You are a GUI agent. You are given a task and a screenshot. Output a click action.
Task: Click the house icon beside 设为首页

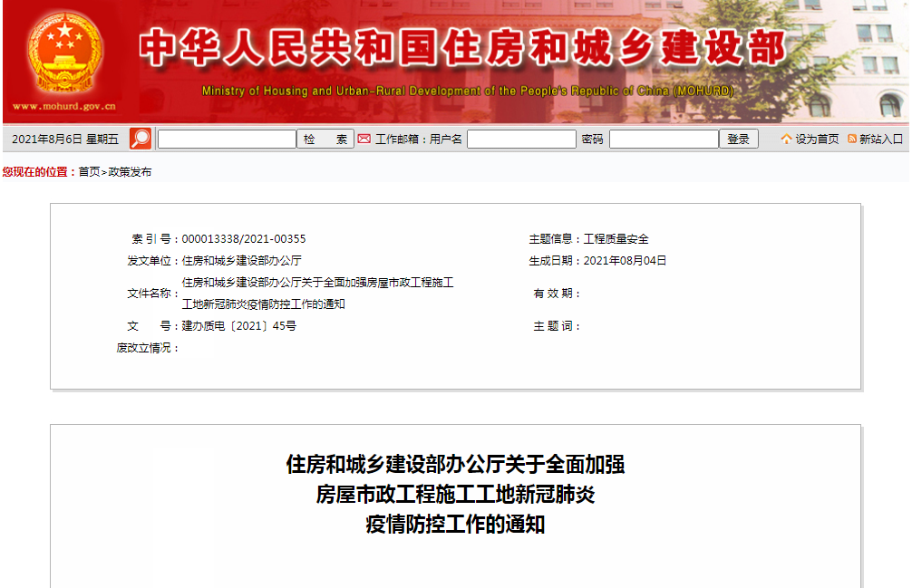click(786, 139)
